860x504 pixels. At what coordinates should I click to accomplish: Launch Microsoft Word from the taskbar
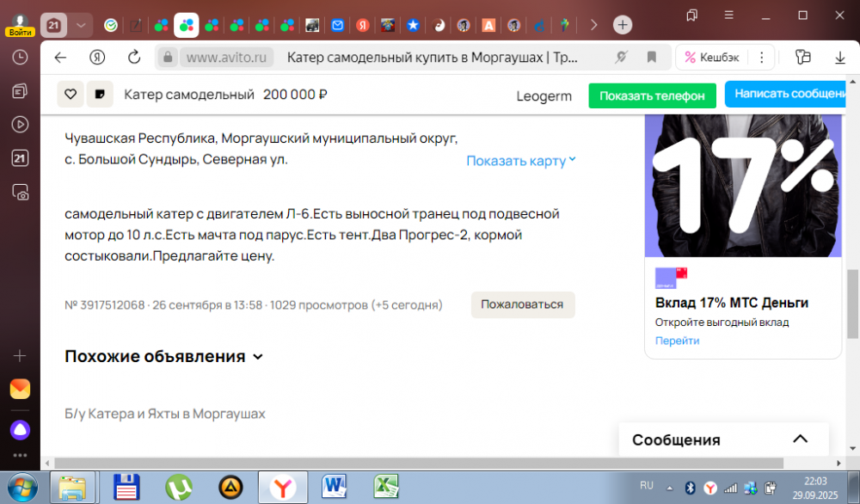coord(335,487)
